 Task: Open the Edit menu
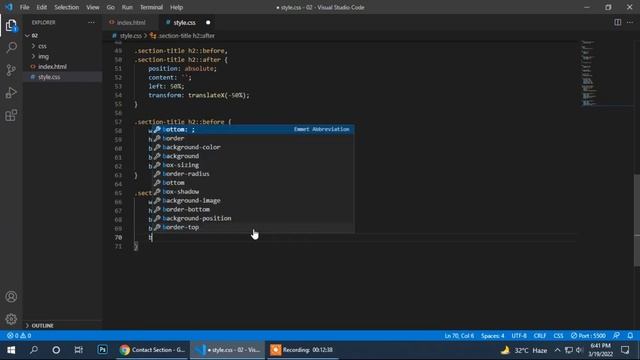click(42, 7)
